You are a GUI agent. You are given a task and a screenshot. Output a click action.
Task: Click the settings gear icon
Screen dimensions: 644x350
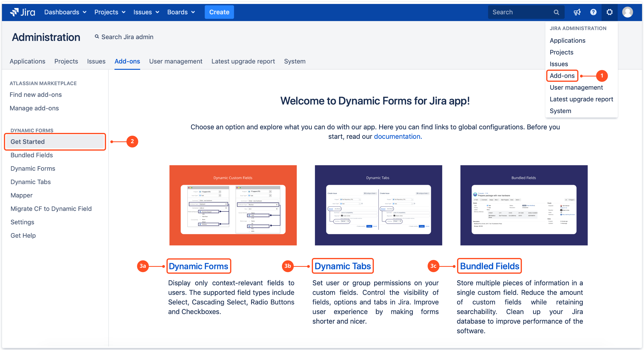coord(609,12)
